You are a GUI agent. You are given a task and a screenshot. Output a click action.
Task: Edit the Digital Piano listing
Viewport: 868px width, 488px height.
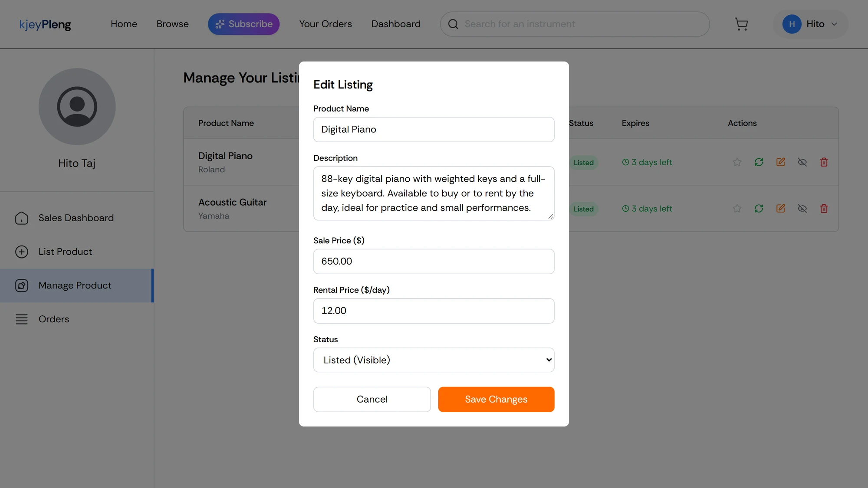780,162
